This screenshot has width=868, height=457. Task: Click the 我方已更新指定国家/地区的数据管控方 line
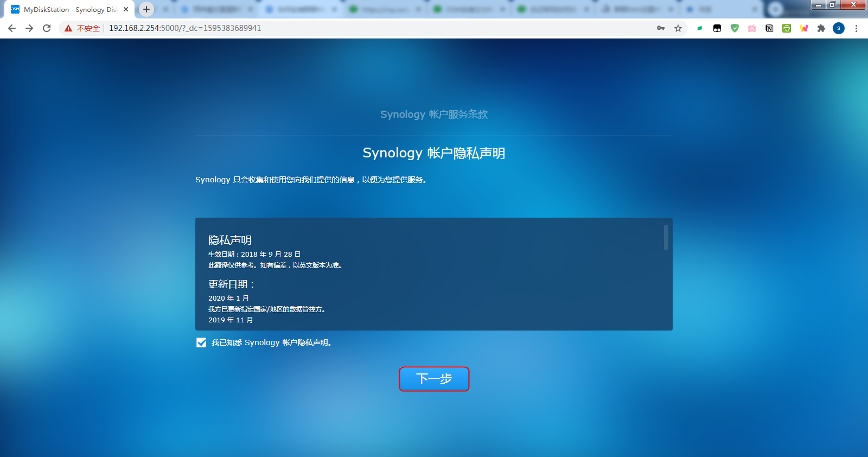[267, 309]
